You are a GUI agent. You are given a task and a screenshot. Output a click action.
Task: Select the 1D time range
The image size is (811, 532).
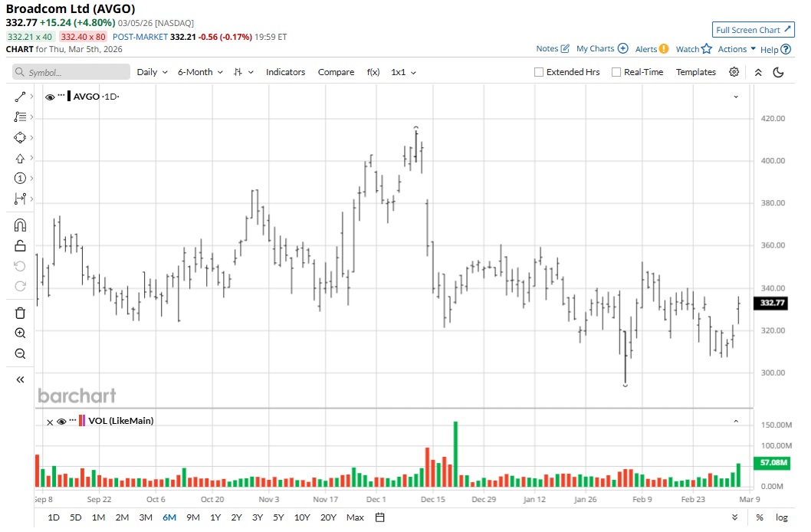53,517
